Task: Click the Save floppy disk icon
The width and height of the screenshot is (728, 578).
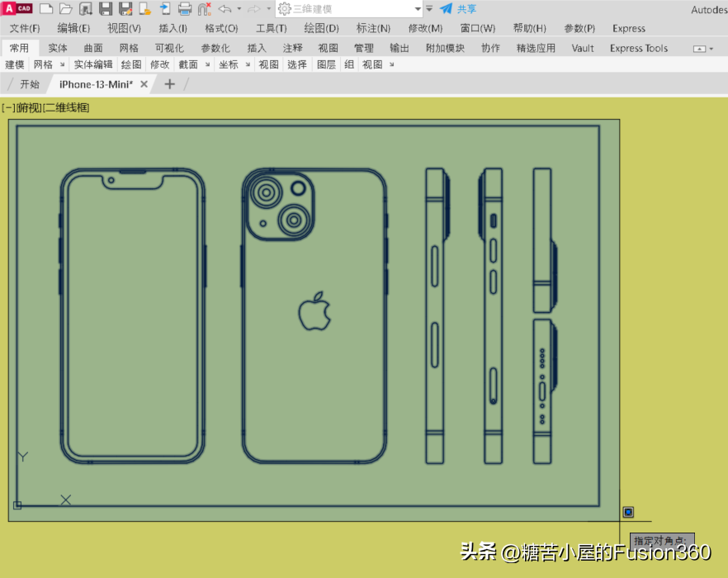Action: [x=106, y=8]
